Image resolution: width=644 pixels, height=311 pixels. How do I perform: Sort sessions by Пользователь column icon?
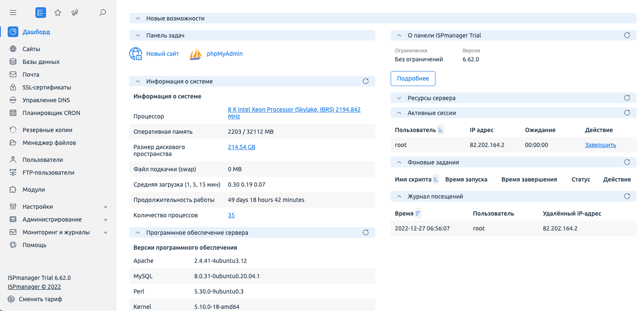click(441, 130)
